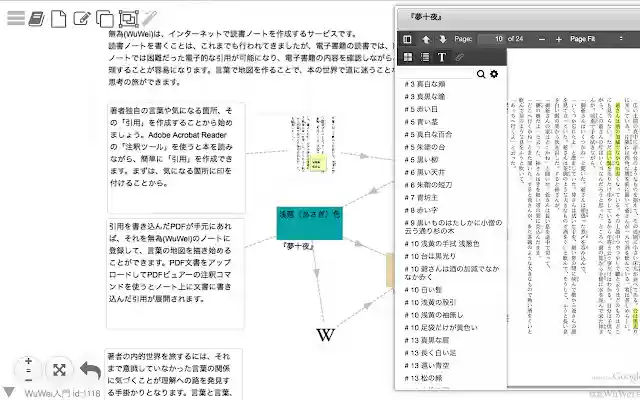Screen dimensions: 640x400
Task: Select annotation '# 13 遠い青空'
Action: [x=426, y=366]
